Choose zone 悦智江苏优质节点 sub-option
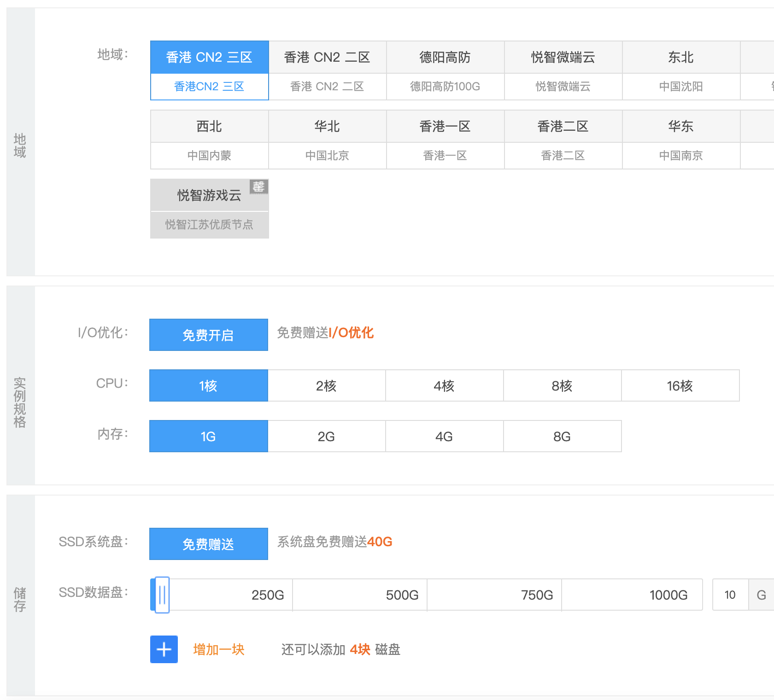774x700 pixels. [209, 225]
